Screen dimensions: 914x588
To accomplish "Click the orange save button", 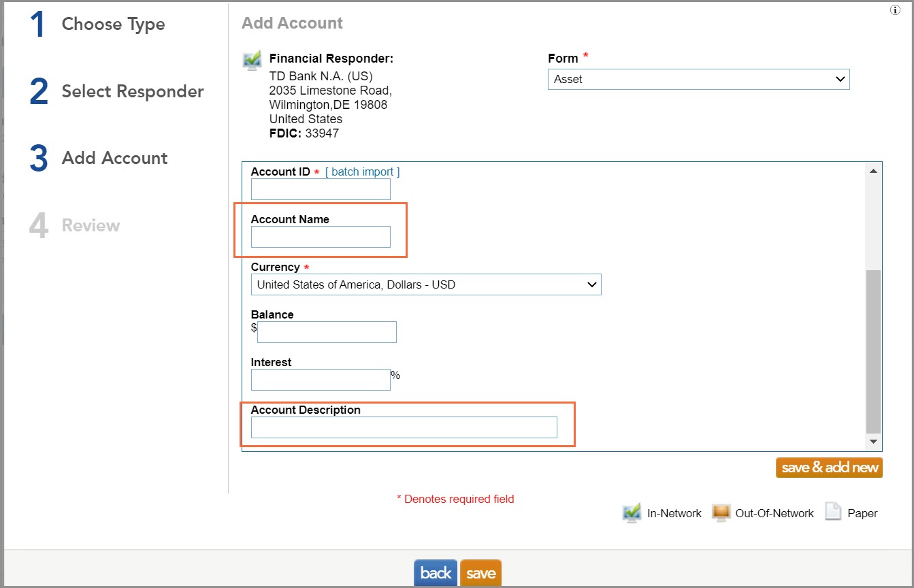I will [x=480, y=573].
